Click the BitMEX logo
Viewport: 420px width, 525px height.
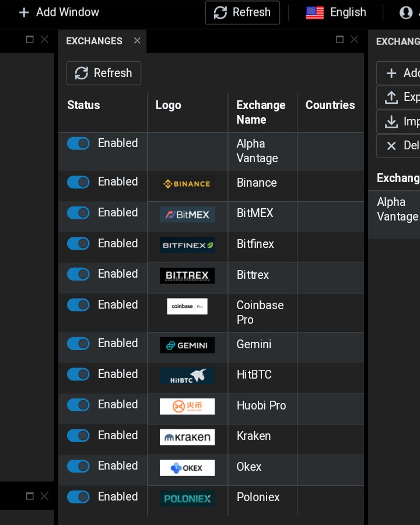(x=187, y=214)
